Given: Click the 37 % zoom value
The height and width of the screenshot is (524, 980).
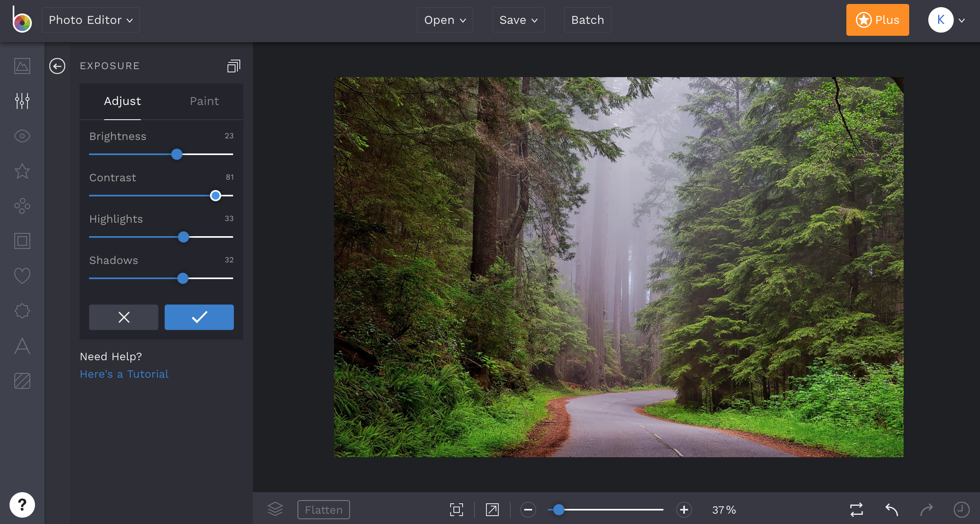Looking at the screenshot, I should (724, 510).
